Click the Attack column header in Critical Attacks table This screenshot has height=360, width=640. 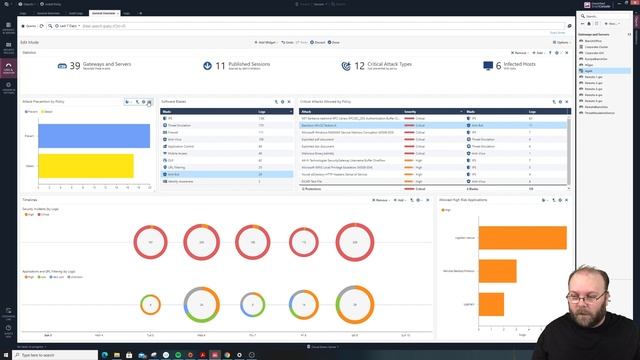pos(351,111)
